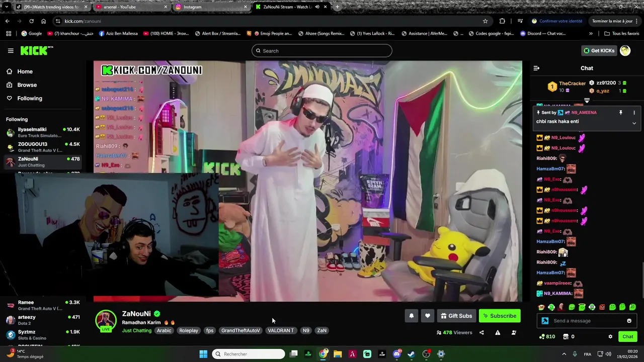This screenshot has width=644, height=362.
Task: Select the N9 tag
Action: [x=306, y=330]
